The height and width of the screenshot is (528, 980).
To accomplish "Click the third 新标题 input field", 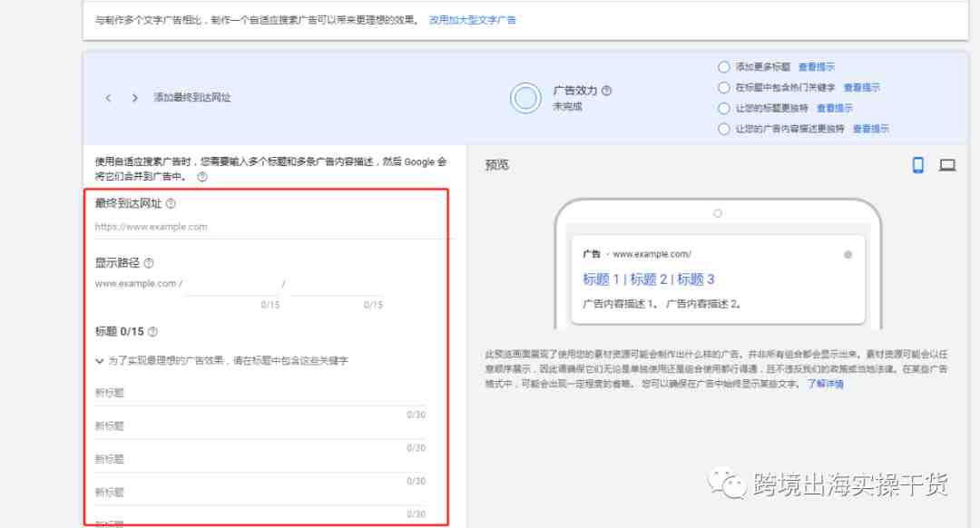I will click(260, 459).
